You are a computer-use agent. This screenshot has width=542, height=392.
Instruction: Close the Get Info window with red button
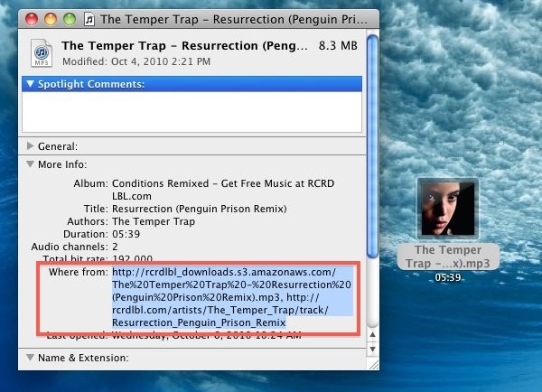32,19
